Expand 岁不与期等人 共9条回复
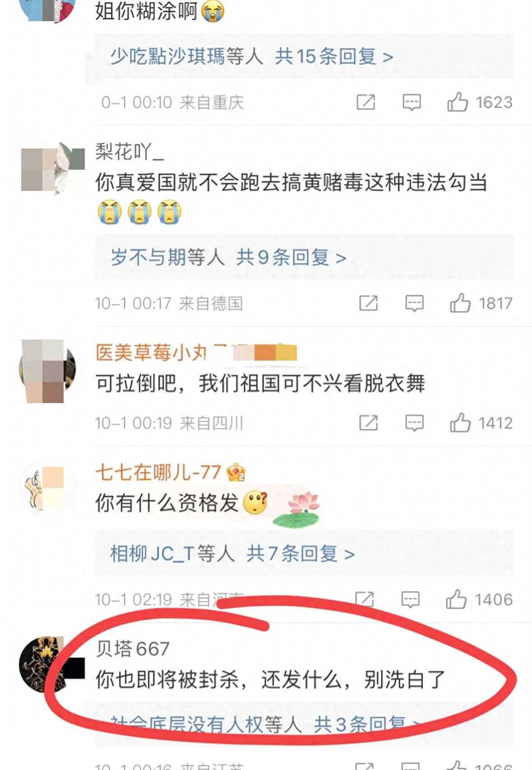Viewport: 532px width, 770px height. point(228,257)
